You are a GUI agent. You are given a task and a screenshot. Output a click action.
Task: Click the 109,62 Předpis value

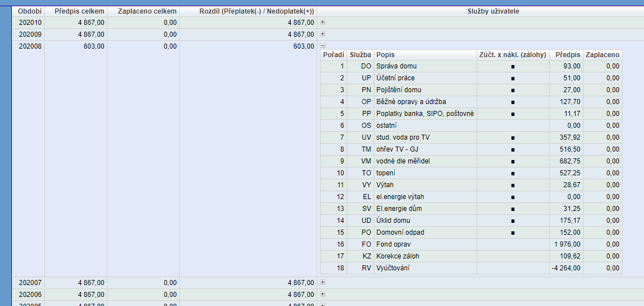click(570, 257)
